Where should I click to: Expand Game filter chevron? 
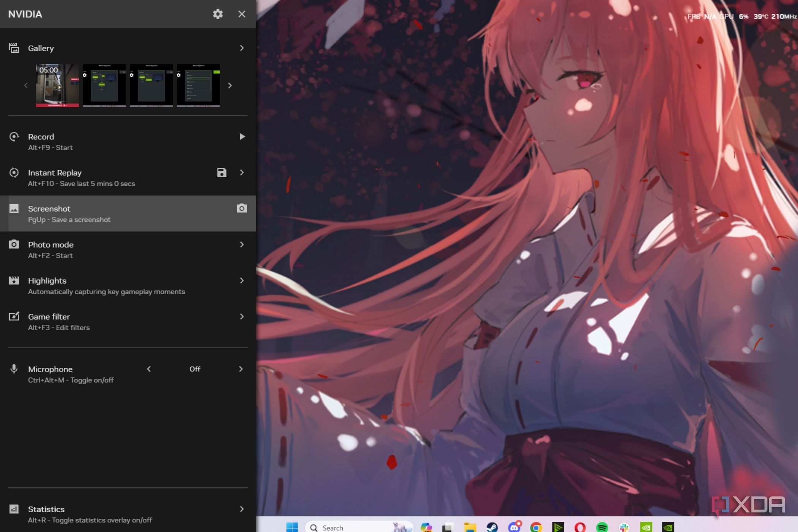(x=242, y=317)
